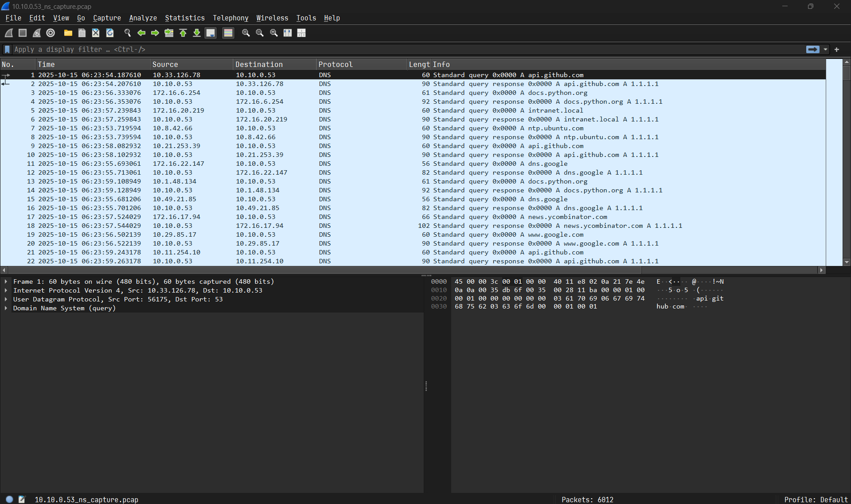
Task: Click the reload capture file icon
Action: click(110, 33)
